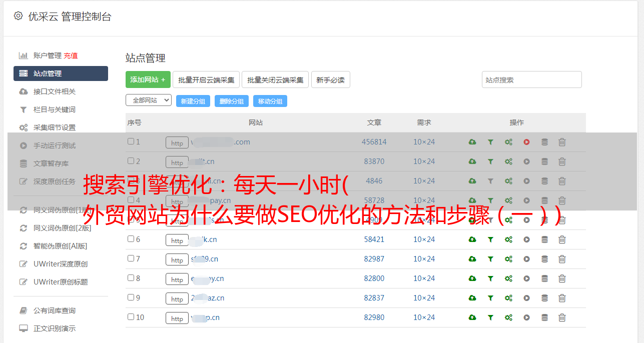The image size is (644, 343).
Task: Delete site 8 with the trash icon
Action: tap(562, 279)
